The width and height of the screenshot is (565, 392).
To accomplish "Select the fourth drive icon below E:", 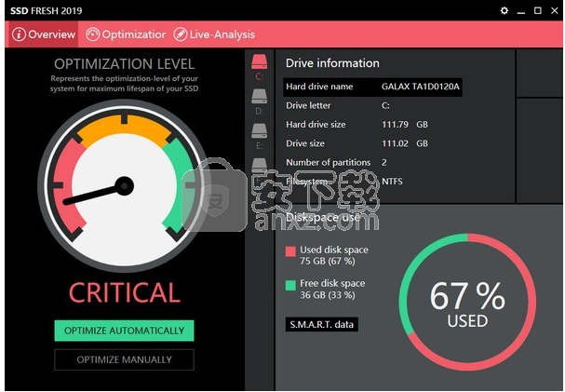I will [x=259, y=165].
